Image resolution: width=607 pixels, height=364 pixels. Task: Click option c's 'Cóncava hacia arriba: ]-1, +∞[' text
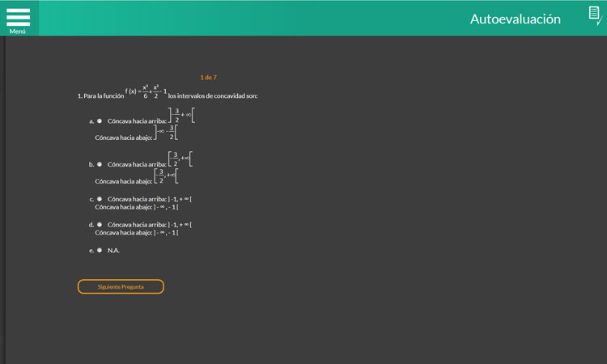(149, 198)
